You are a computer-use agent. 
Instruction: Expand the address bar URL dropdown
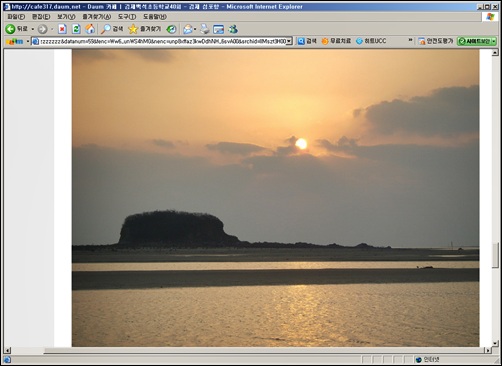[289, 41]
